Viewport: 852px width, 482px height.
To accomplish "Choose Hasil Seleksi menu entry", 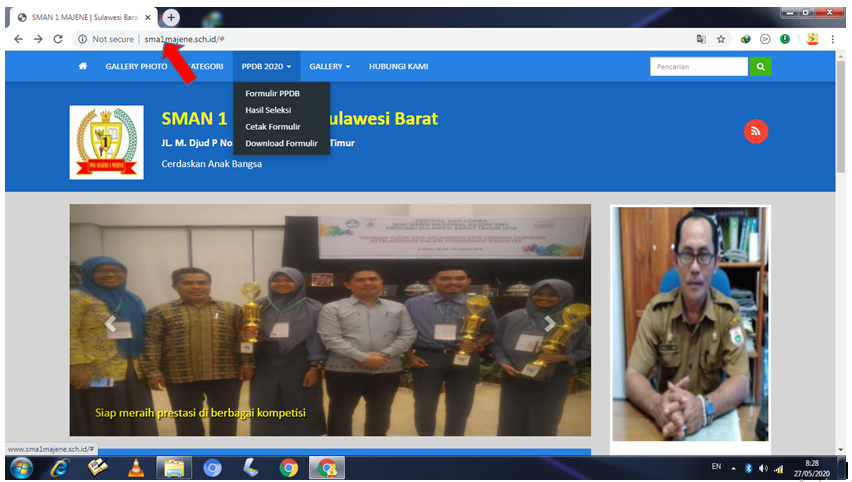I will click(x=268, y=110).
